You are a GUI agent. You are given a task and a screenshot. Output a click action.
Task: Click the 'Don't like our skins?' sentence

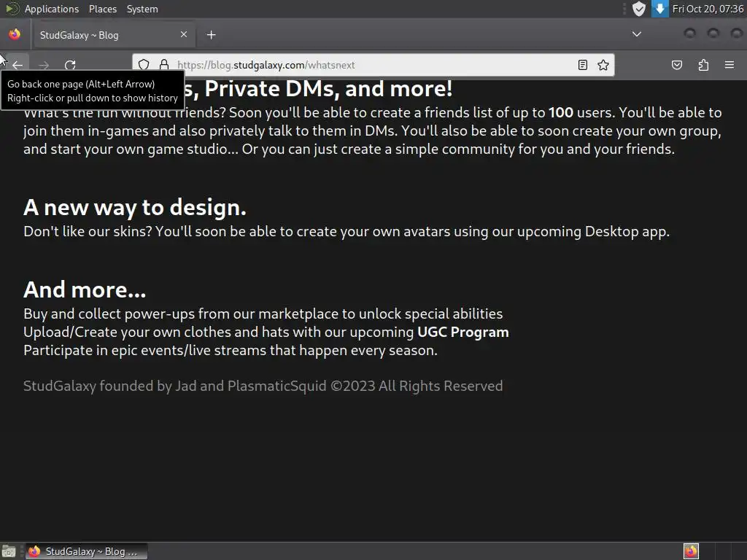(347, 231)
